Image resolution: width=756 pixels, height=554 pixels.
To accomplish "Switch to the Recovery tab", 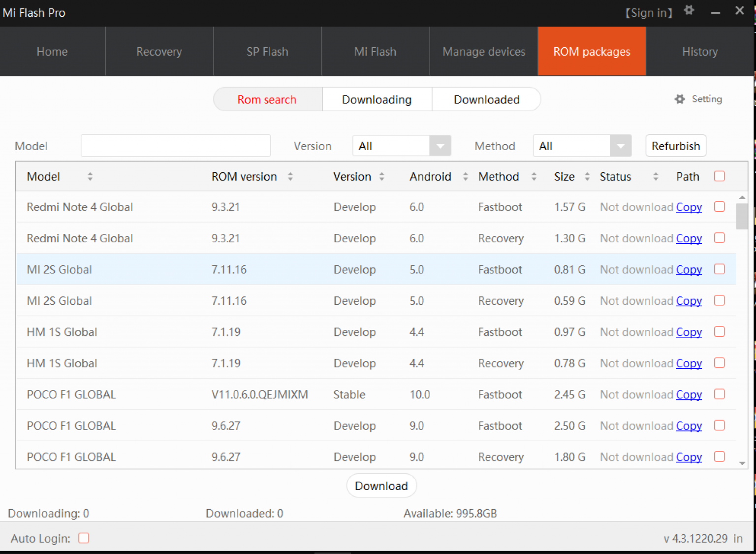I will (x=159, y=51).
